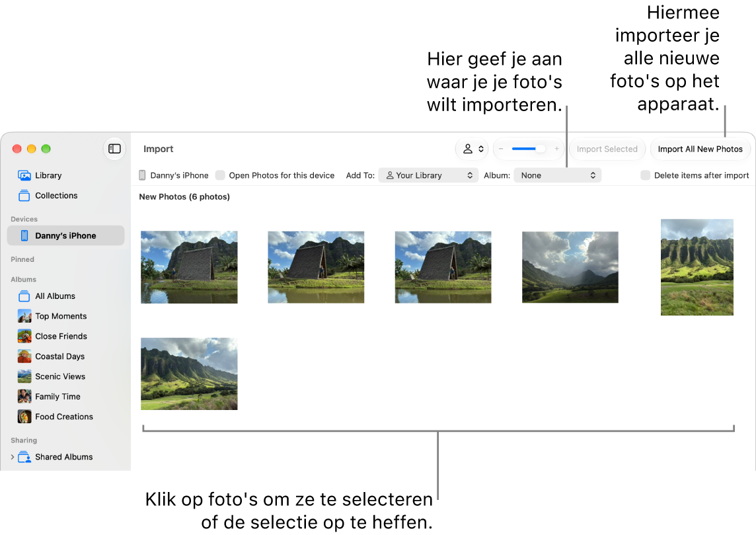Open the Scenic Views album

(65, 376)
